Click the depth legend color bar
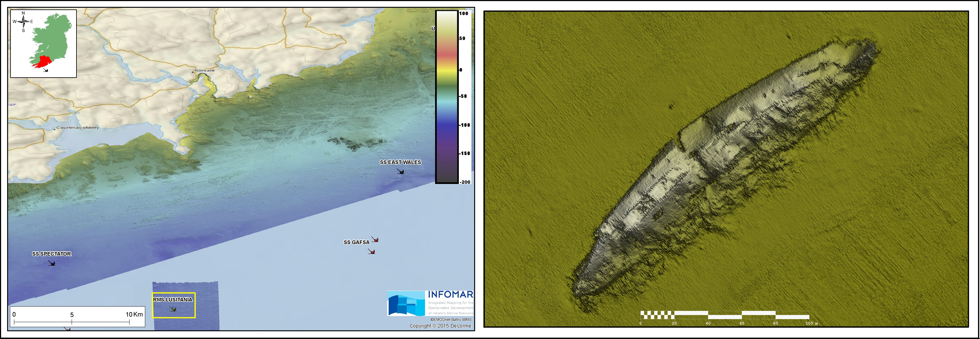Screen dimensions: 980x339 447,97
